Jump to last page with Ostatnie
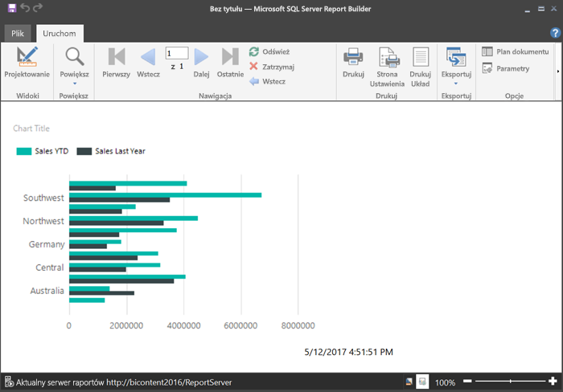This screenshot has width=563, height=392. pos(230,62)
